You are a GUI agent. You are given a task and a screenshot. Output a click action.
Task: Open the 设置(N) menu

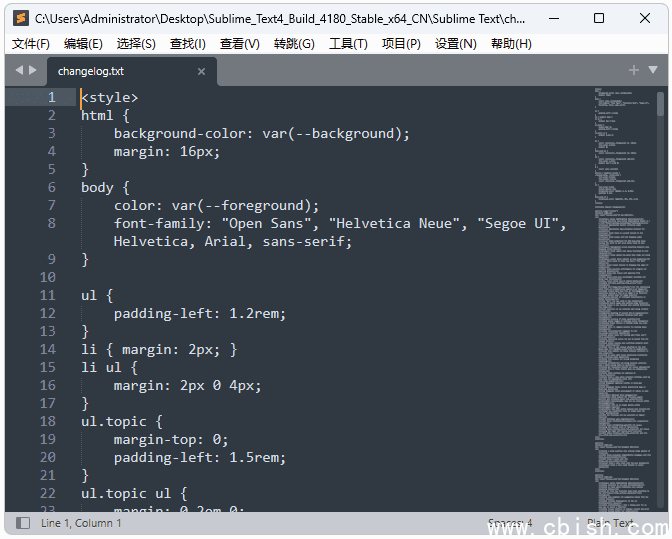[455, 44]
